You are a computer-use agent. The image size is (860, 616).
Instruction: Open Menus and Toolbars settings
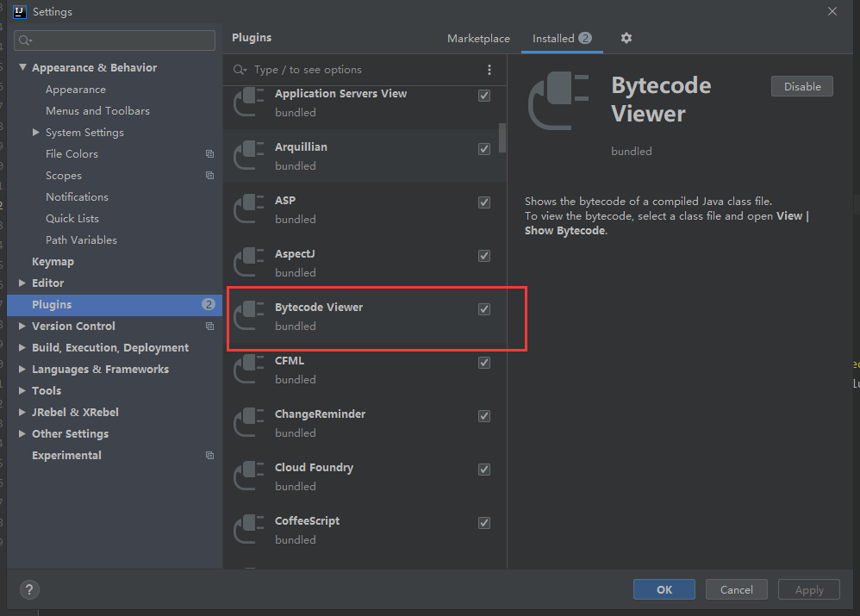97,111
